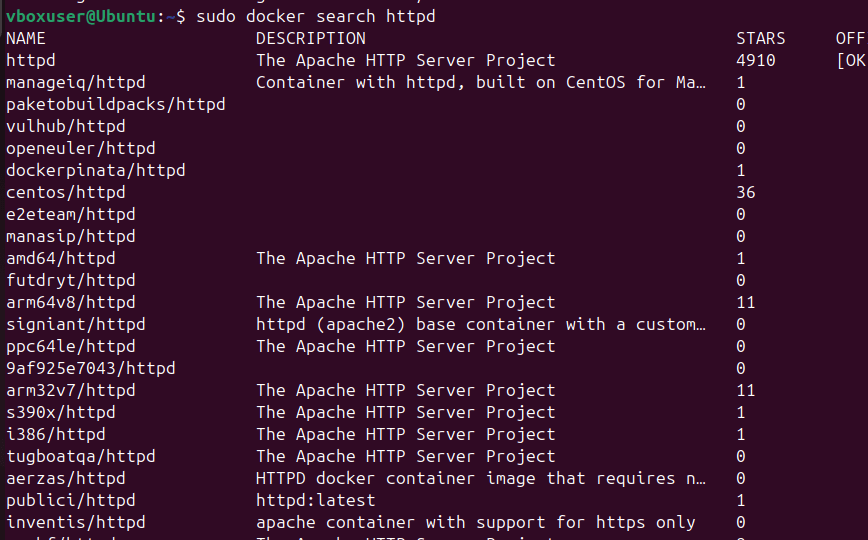The height and width of the screenshot is (540, 868).
Task: Click the official 'httpd' image name
Action: (31, 60)
